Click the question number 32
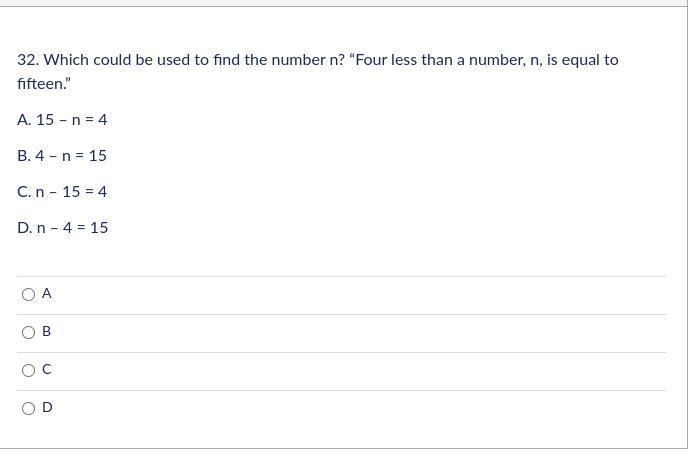 coord(28,60)
